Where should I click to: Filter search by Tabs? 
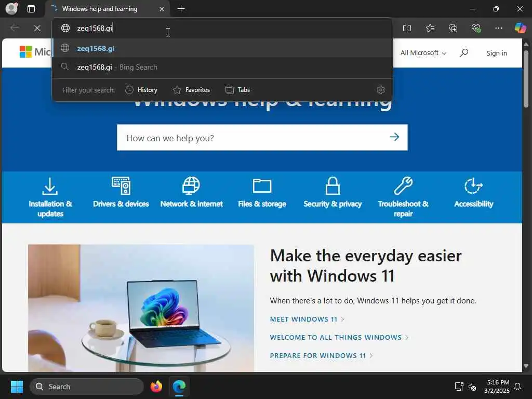[x=238, y=90]
